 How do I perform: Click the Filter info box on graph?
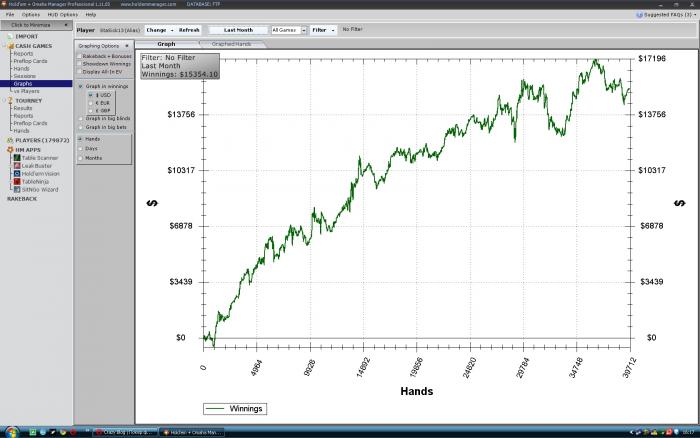[180, 66]
